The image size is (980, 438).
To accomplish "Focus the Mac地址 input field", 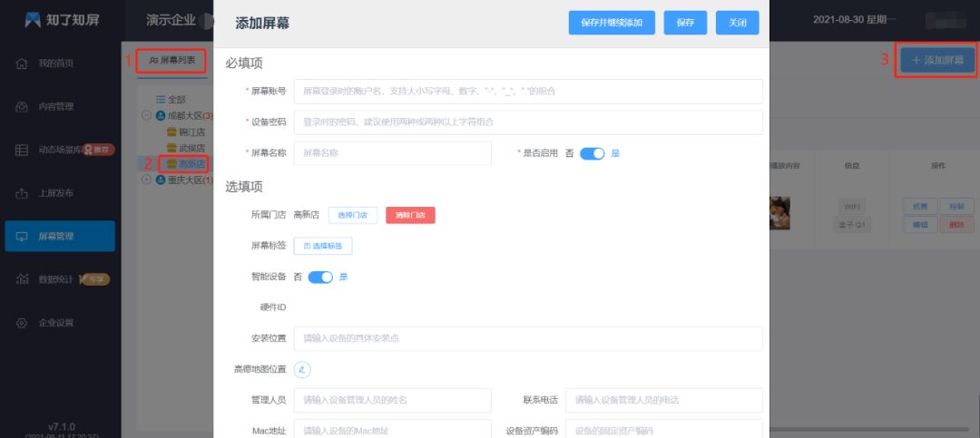I will coord(393,429).
